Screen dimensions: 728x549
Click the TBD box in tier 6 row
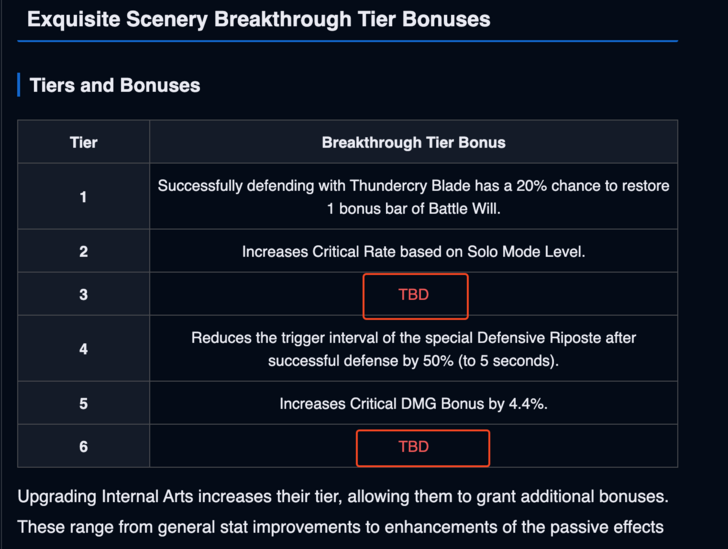[x=422, y=447]
